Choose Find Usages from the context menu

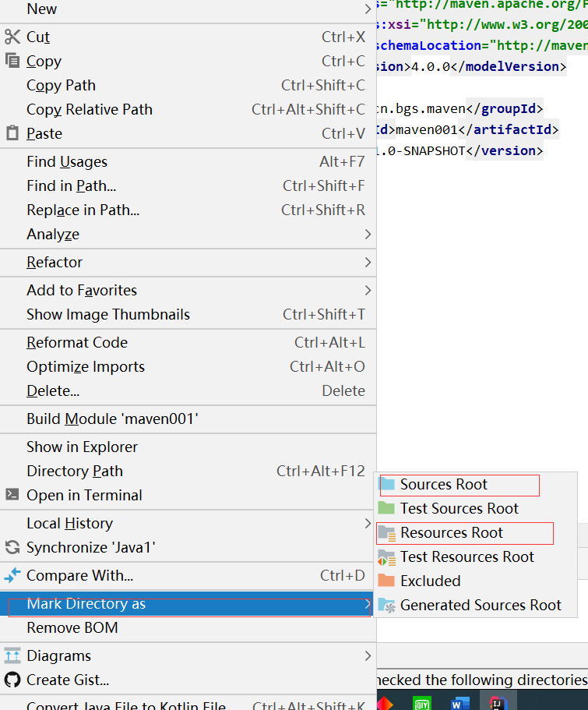coord(67,162)
